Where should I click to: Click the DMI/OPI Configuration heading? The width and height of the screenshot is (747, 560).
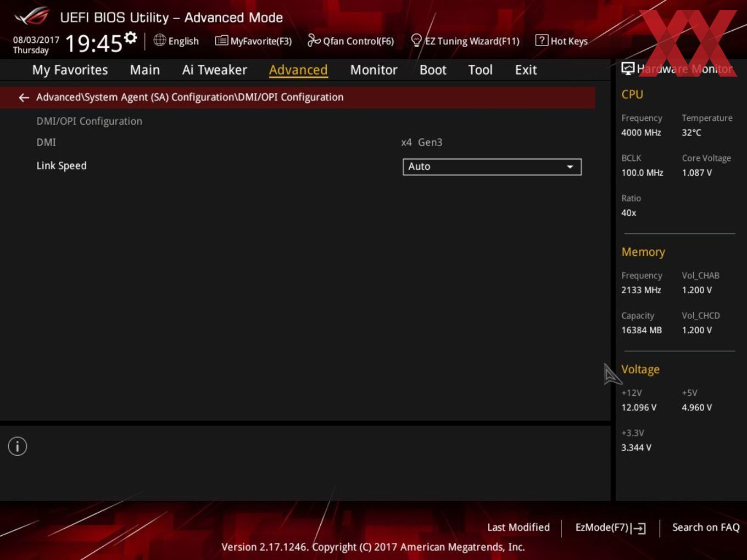pyautogui.click(x=89, y=121)
